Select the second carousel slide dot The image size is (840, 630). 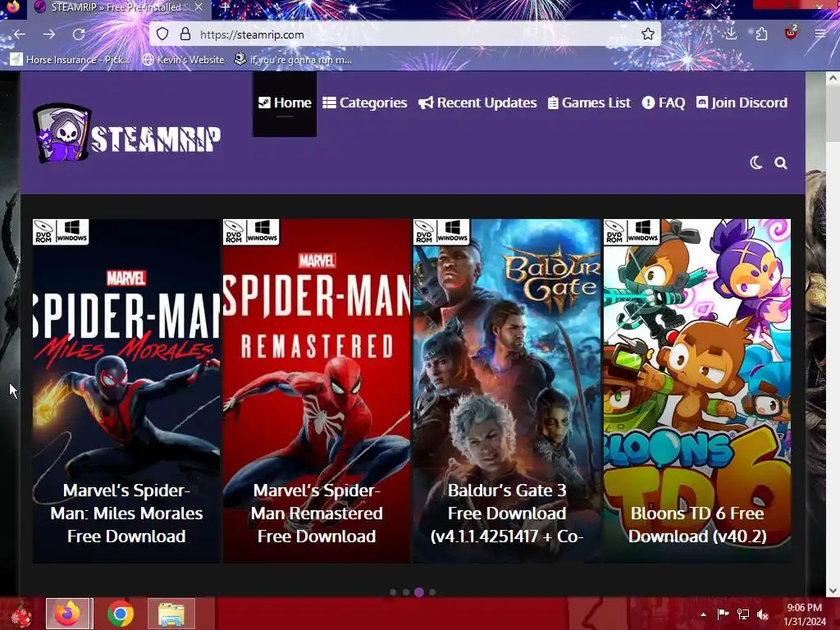coord(406,592)
